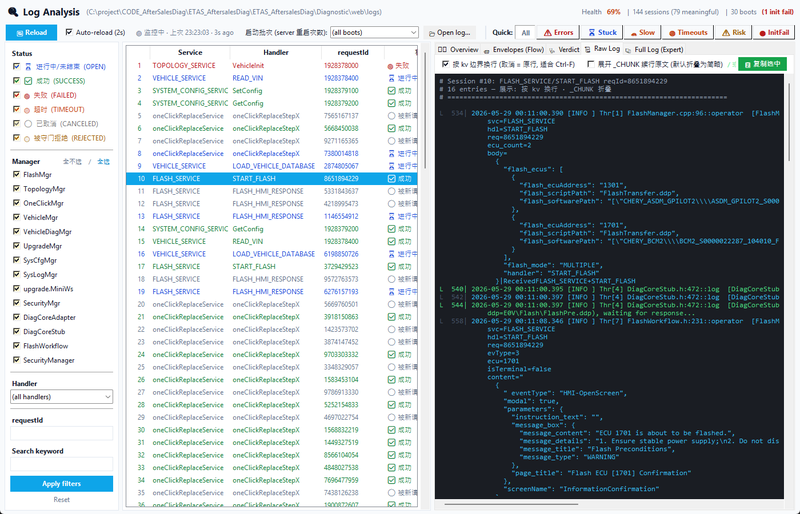
Task: Filter by InitFail red-dot quick button
Action: [773, 32]
